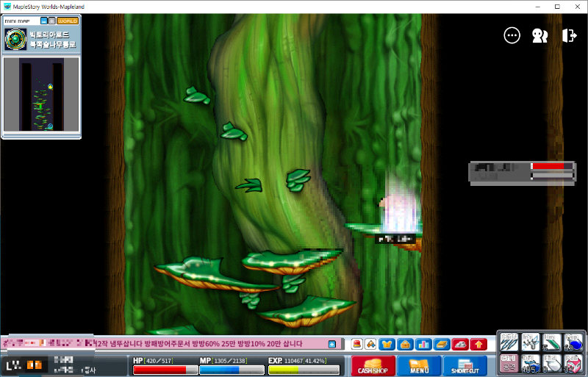This screenshot has height=377, width=588.
Task: Use the Hm quick slot green item
Action: tap(552, 342)
